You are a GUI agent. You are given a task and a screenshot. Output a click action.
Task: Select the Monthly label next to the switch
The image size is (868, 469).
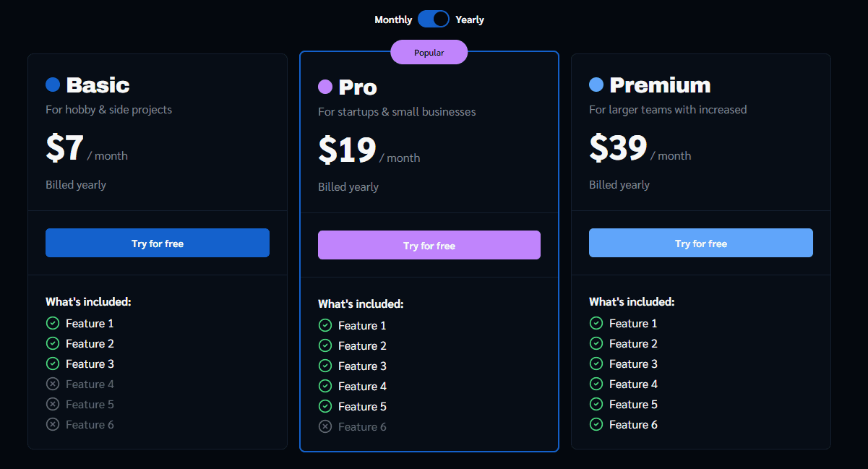pos(392,20)
